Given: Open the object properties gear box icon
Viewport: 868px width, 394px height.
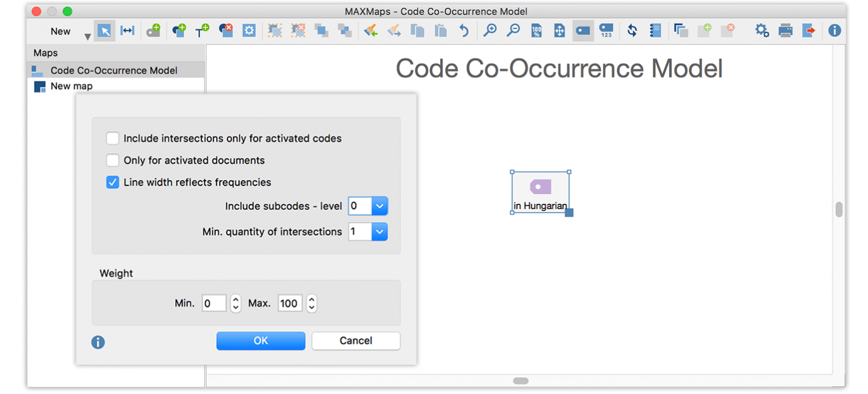Looking at the screenshot, I should pyautogui.click(x=249, y=30).
